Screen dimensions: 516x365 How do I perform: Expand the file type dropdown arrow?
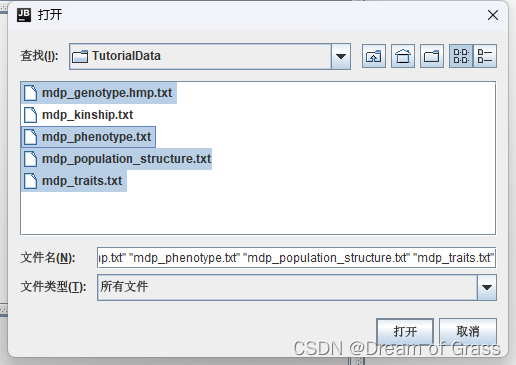(487, 287)
